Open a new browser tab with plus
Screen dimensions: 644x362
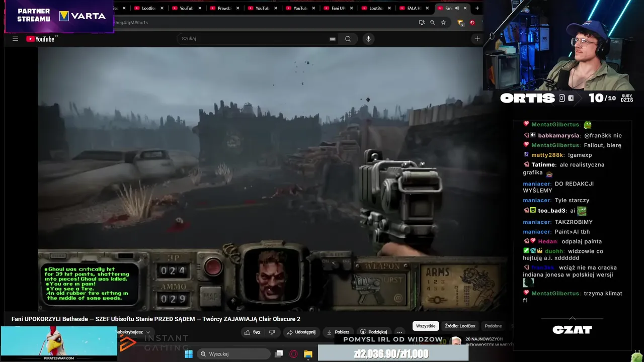477,8
